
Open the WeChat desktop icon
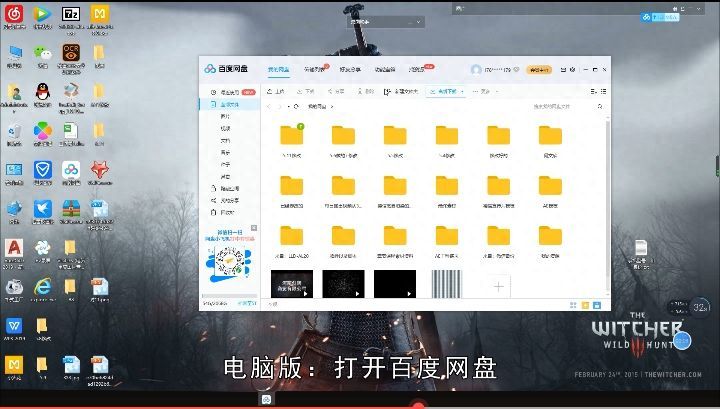point(42,53)
